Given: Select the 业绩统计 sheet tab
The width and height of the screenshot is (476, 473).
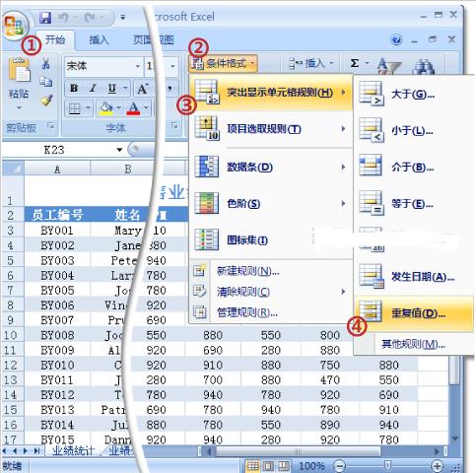Looking at the screenshot, I should click(x=74, y=450).
